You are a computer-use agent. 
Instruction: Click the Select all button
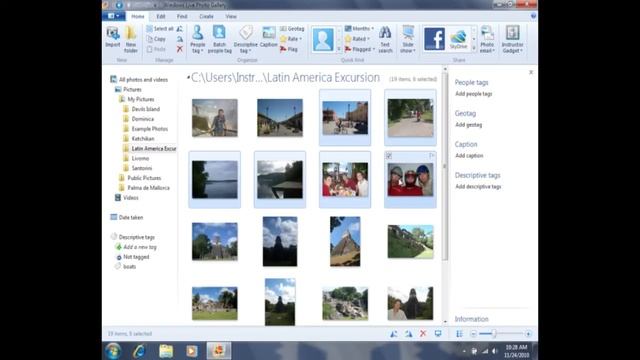click(x=160, y=29)
